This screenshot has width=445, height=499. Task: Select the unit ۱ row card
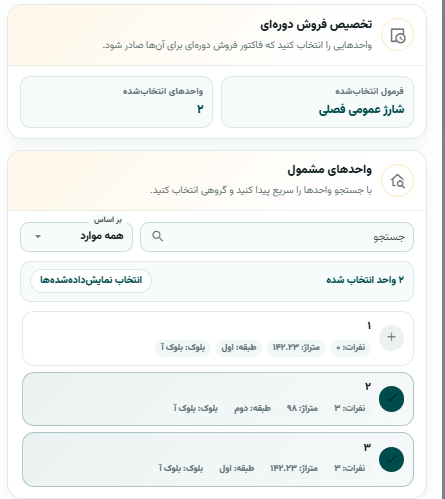218,338
